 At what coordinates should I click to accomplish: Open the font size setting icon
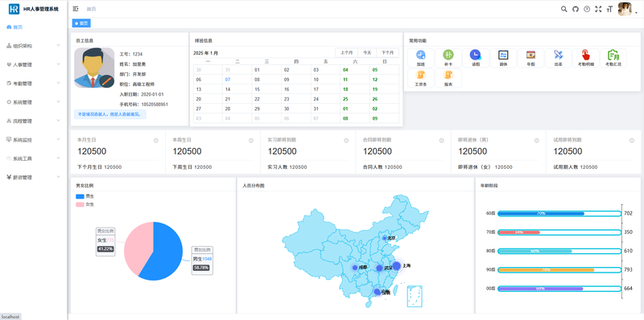pos(609,9)
